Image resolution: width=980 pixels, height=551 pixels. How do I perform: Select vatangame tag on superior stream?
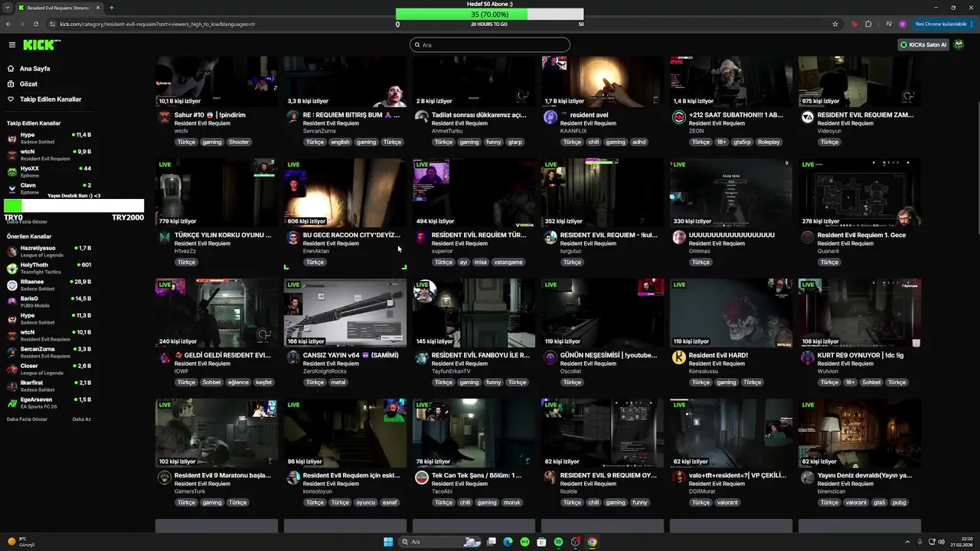point(508,262)
